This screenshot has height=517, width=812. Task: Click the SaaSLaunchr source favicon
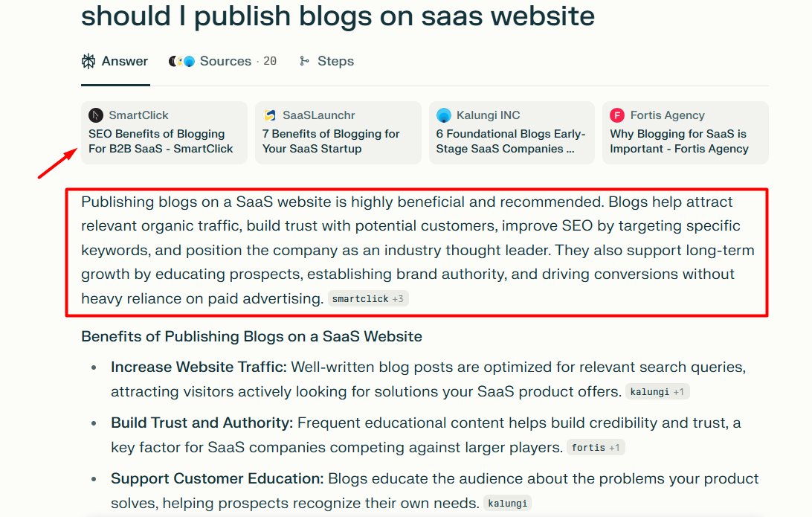point(269,115)
